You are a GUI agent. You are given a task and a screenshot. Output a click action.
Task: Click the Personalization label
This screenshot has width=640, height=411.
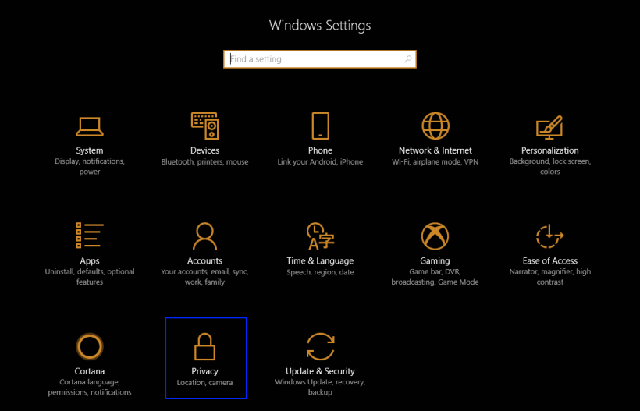(x=550, y=151)
